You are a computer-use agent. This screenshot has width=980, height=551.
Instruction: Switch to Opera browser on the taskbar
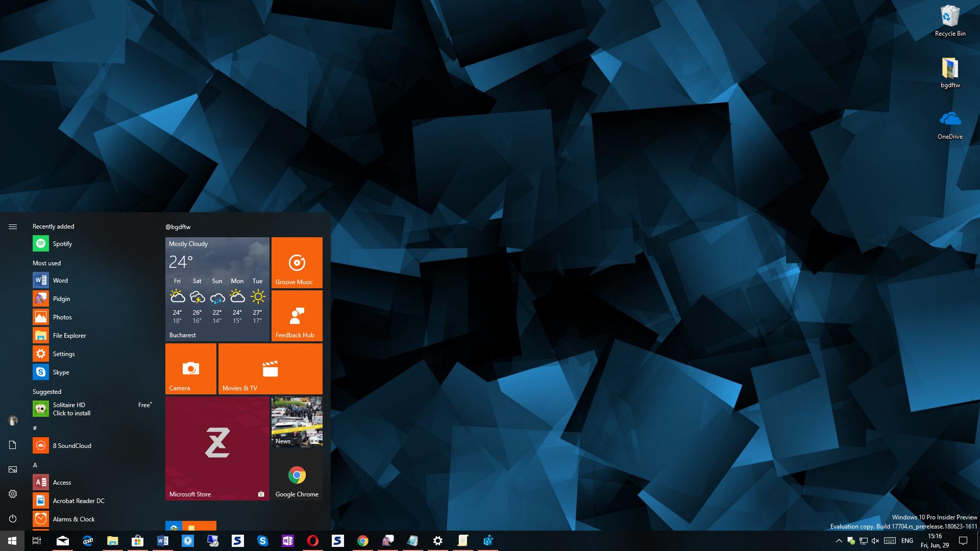pos(313,541)
